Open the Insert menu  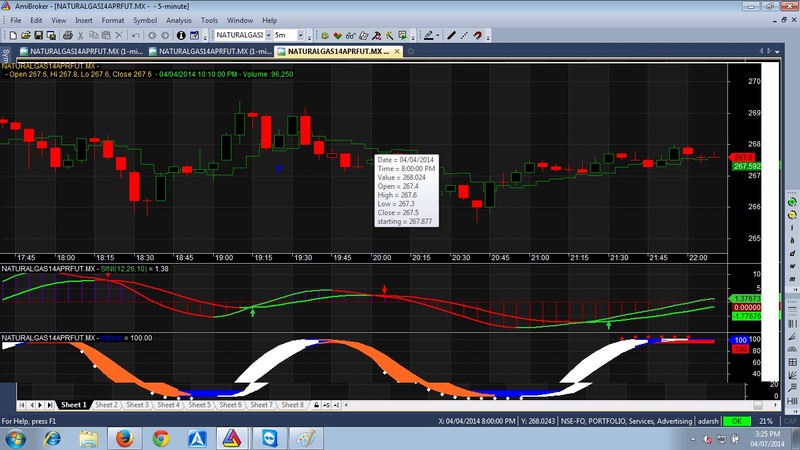(84, 20)
